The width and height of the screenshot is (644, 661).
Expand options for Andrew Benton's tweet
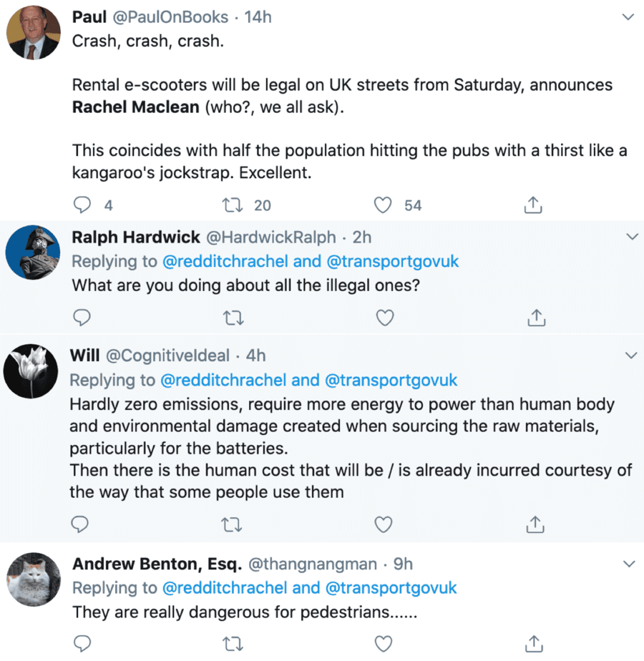630,564
